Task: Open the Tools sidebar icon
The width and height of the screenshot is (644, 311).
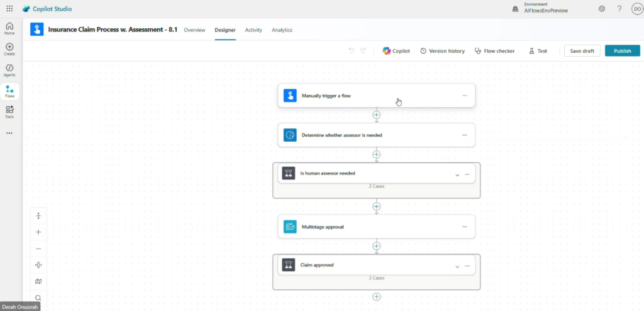Action: (x=9, y=111)
